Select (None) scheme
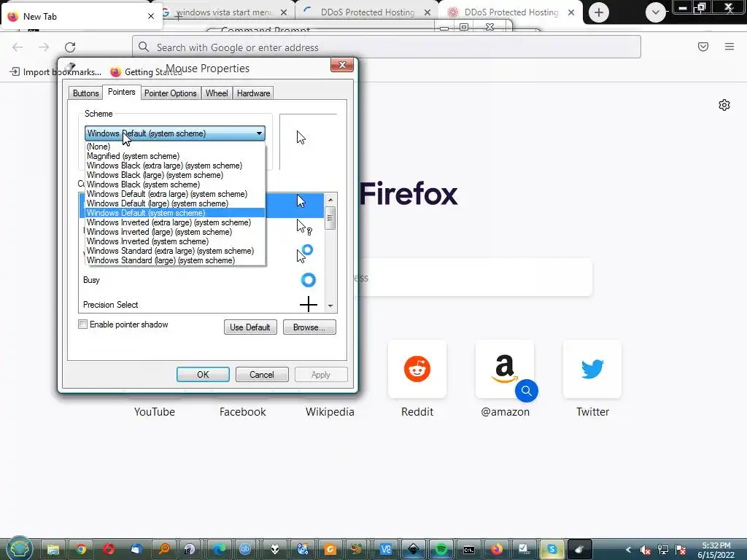 (x=175, y=147)
